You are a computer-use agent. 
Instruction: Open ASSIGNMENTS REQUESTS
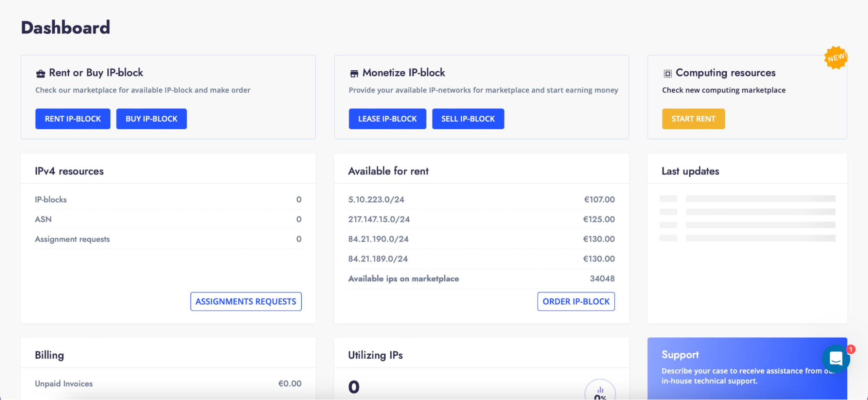tap(246, 302)
